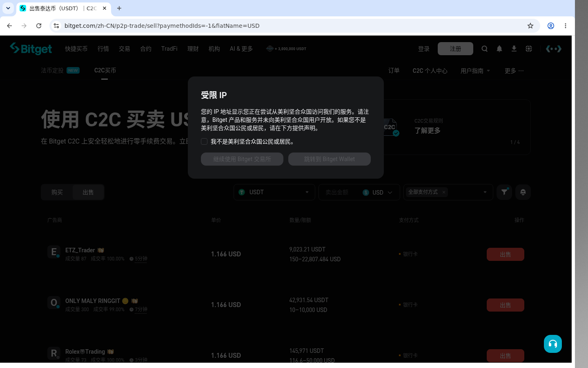The height and width of the screenshot is (368, 588).
Task: Open the 合约 menu
Action: point(146,49)
